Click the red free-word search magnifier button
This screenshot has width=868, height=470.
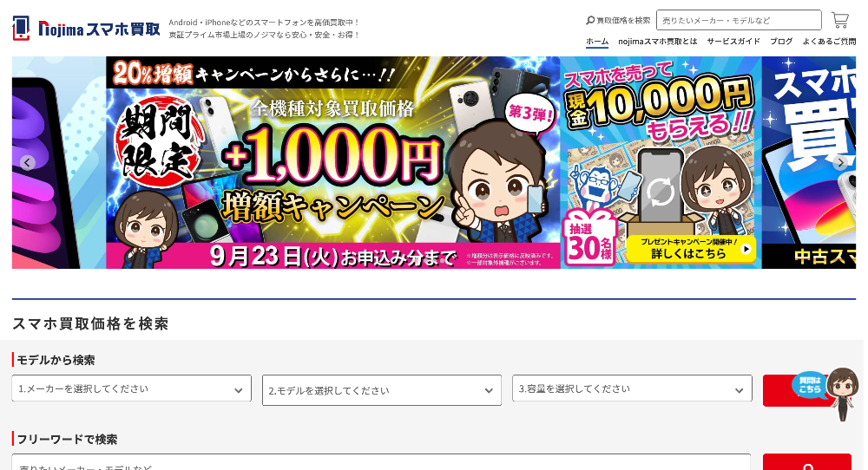click(x=807, y=462)
